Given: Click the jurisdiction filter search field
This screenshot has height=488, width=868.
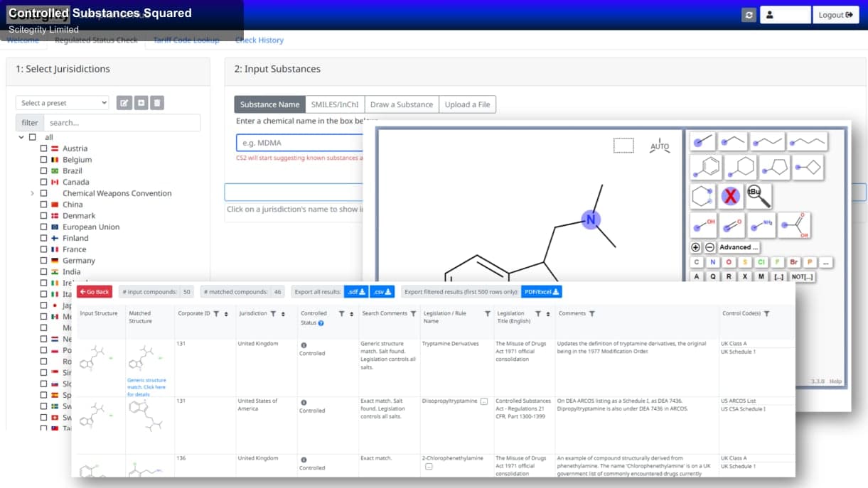Looking at the screenshot, I should pyautogui.click(x=122, y=123).
